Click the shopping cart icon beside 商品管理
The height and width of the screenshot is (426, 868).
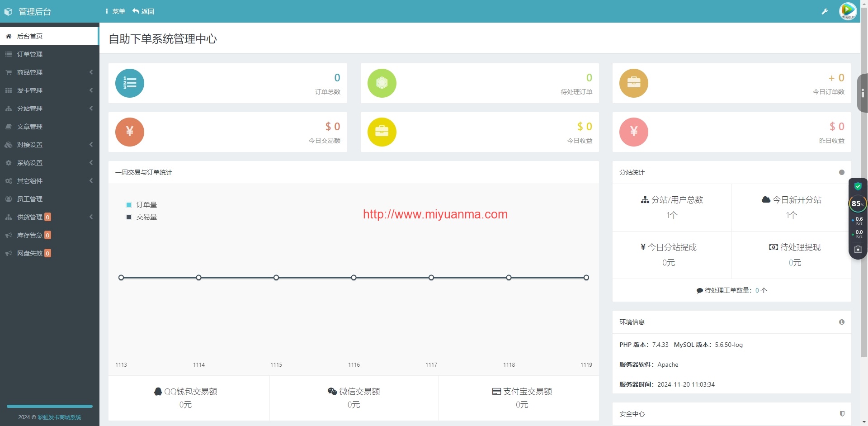click(x=9, y=72)
